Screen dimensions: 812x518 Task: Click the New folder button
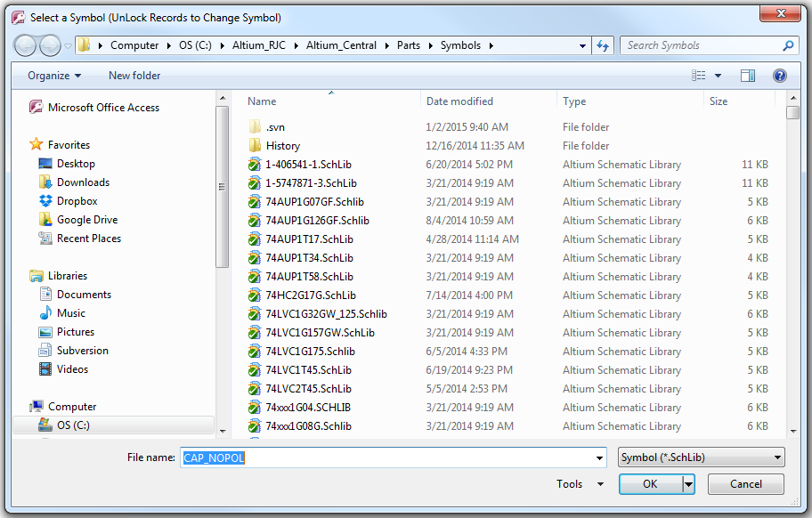tap(134, 76)
